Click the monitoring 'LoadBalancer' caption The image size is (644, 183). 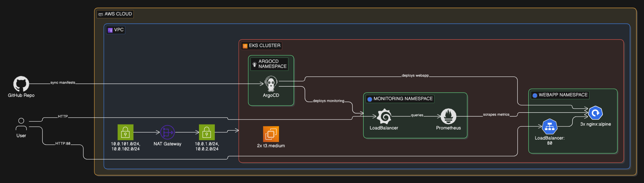(384, 128)
